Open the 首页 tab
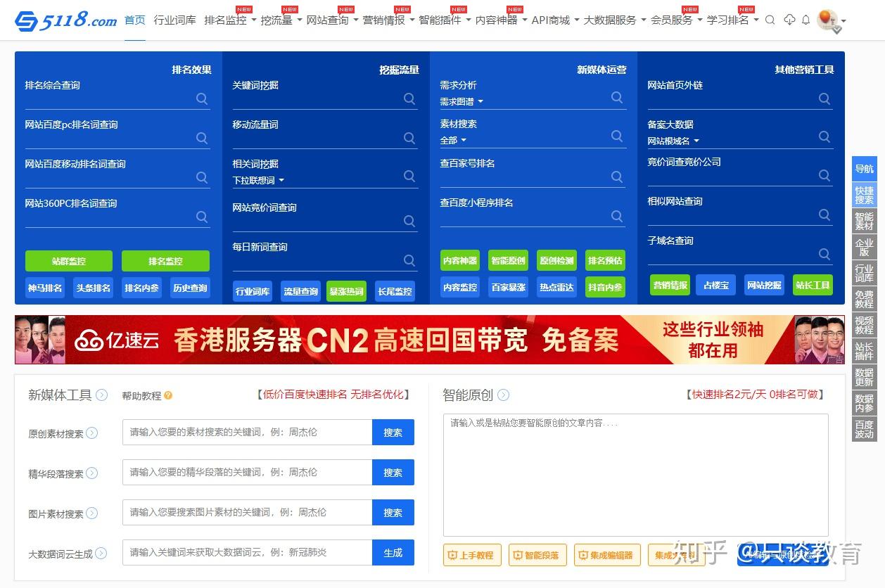Screen dimensions: 885x588 tap(134, 20)
